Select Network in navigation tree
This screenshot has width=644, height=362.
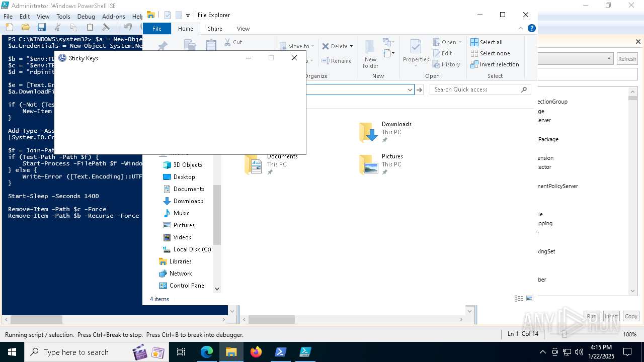pos(176,274)
